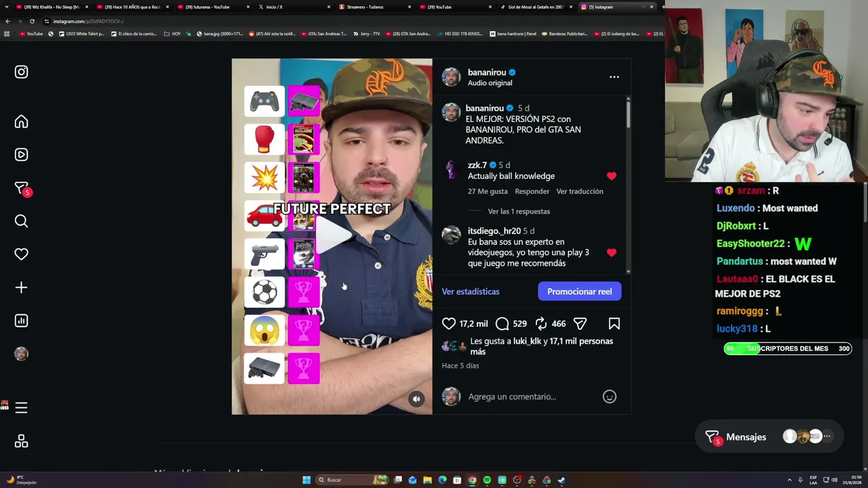Repost the reel with the arrows icon
The height and width of the screenshot is (488, 868).
[540, 324]
